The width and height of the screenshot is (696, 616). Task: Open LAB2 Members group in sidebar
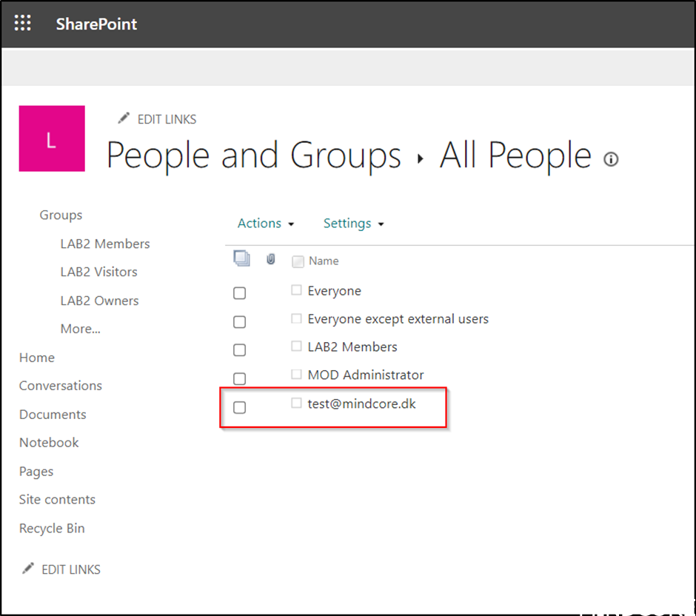point(105,244)
